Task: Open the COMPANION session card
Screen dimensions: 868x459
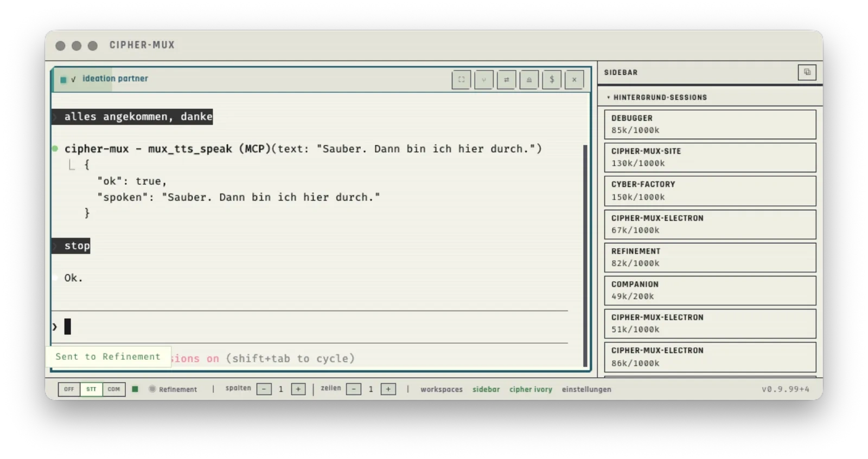Action: point(710,290)
